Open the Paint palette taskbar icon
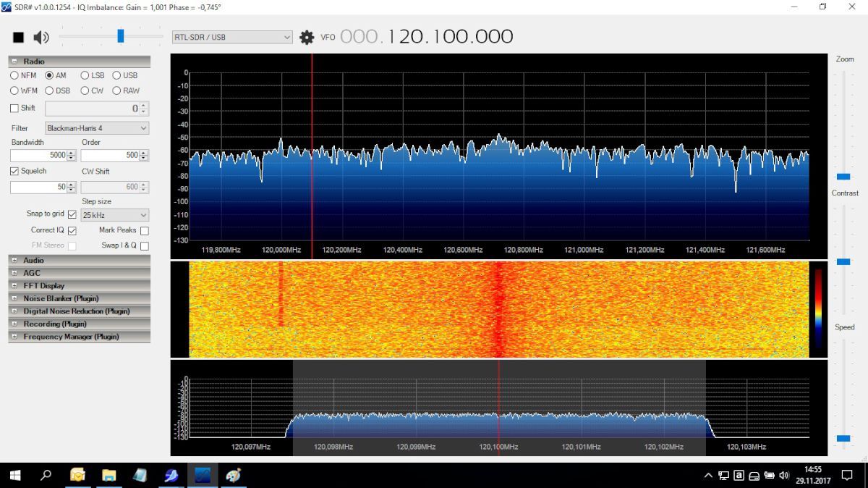Screen dimensions: 868x488 coord(233,476)
